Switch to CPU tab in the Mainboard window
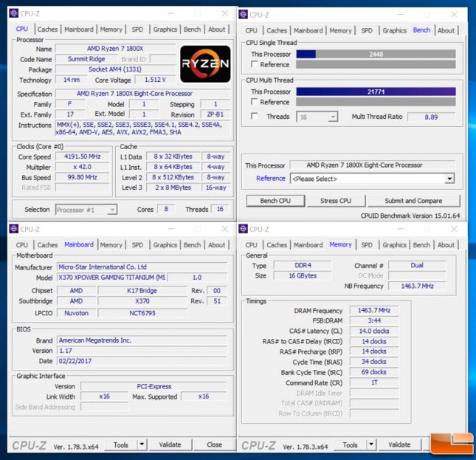The width and height of the screenshot is (476, 460). (x=22, y=245)
